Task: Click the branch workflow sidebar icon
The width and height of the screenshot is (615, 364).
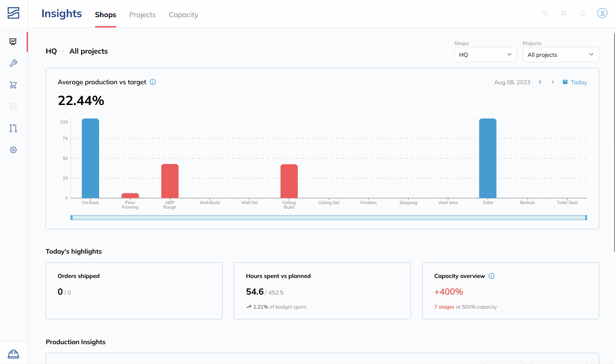Action: tap(13, 128)
